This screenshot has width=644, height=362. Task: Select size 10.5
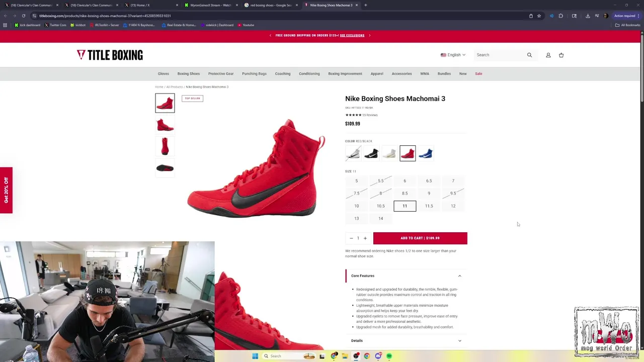(380, 206)
